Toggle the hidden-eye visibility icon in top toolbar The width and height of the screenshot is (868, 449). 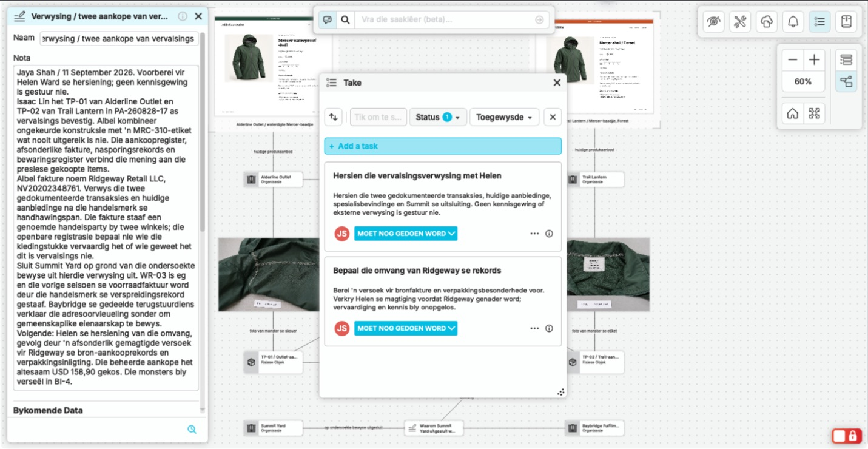click(714, 22)
